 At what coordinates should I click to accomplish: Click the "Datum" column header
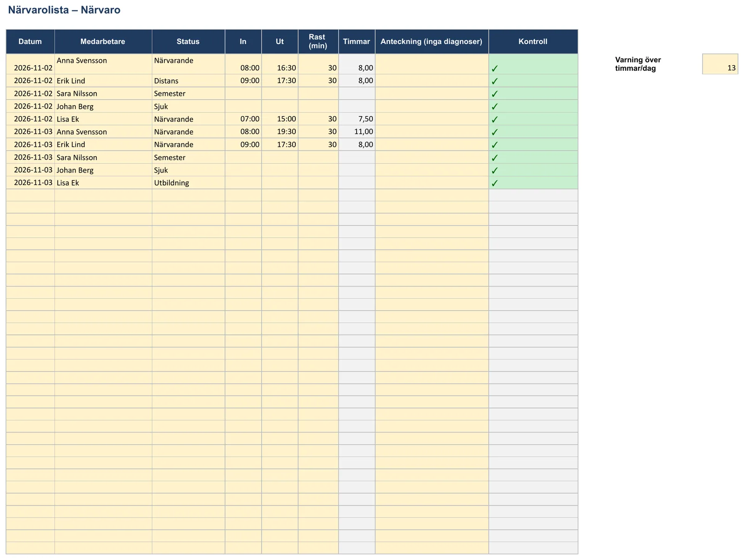(30, 41)
